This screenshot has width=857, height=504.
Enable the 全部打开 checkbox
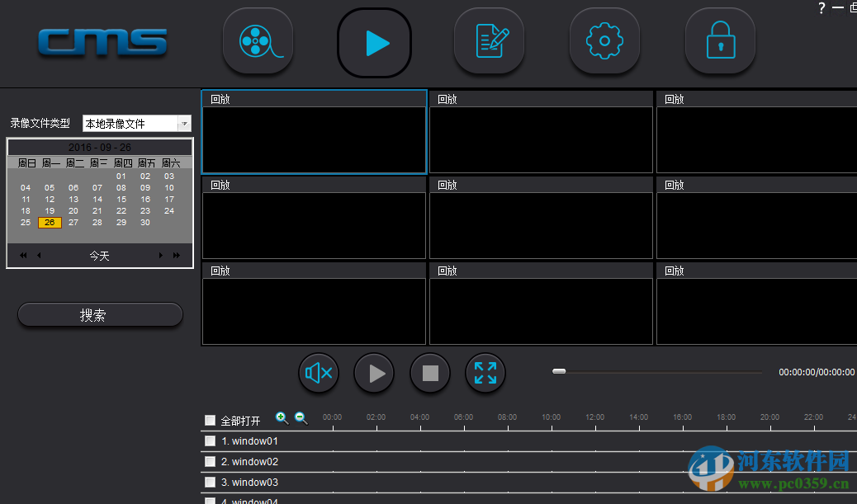coord(210,420)
